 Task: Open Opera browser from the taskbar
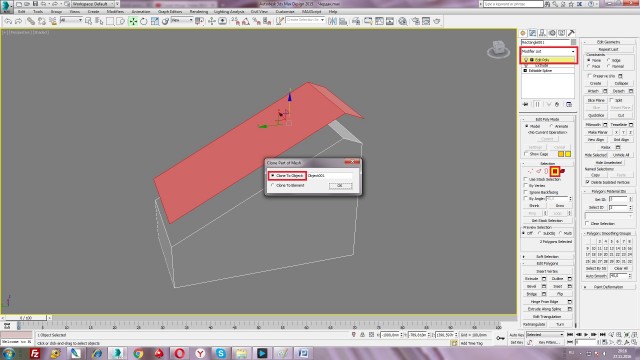tap(179, 353)
